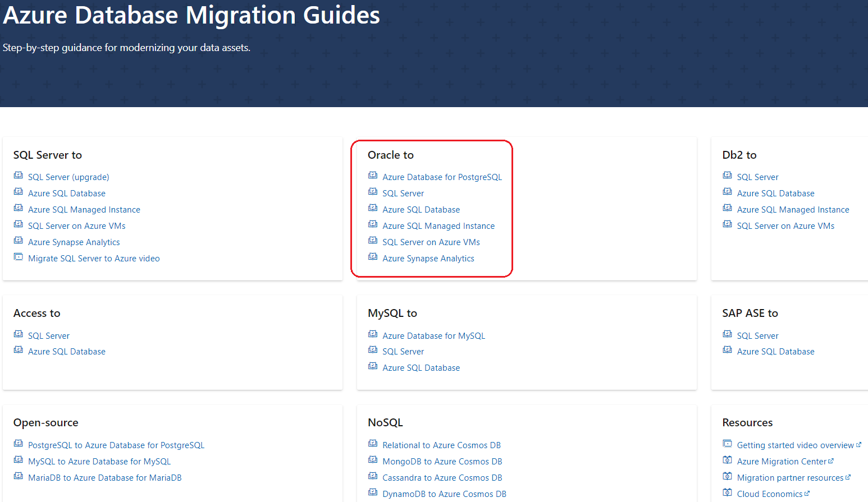
Task: Click guide icon beside Cassandra to Azure Cosmos DB
Action: pos(373,476)
